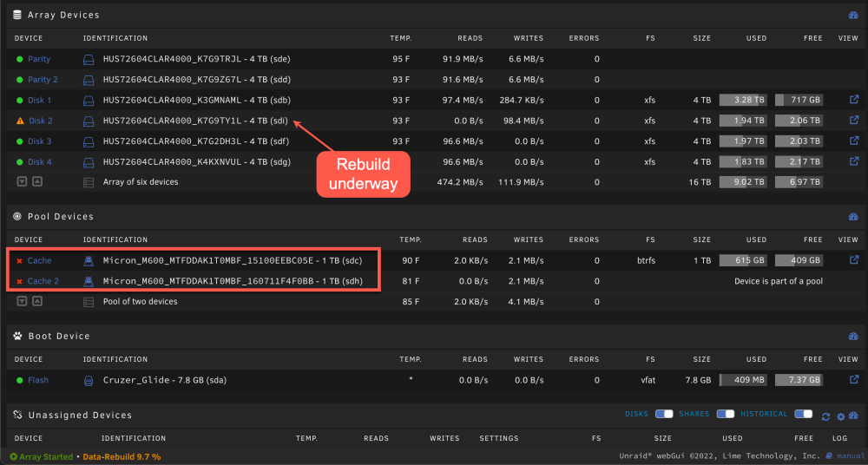Click the down-arrow control in the pool summary row
The width and height of the screenshot is (868, 465).
(x=22, y=301)
